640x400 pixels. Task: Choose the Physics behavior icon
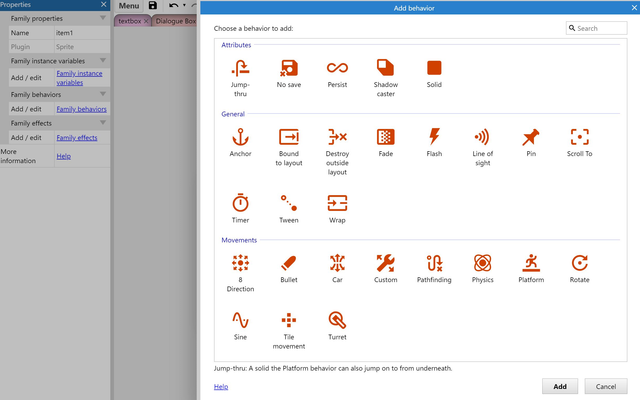point(482,263)
